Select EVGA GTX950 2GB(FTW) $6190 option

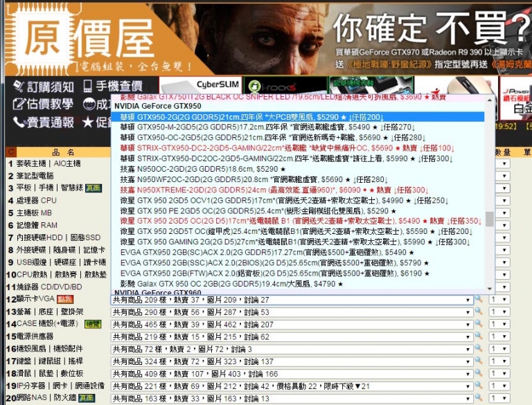298,273
